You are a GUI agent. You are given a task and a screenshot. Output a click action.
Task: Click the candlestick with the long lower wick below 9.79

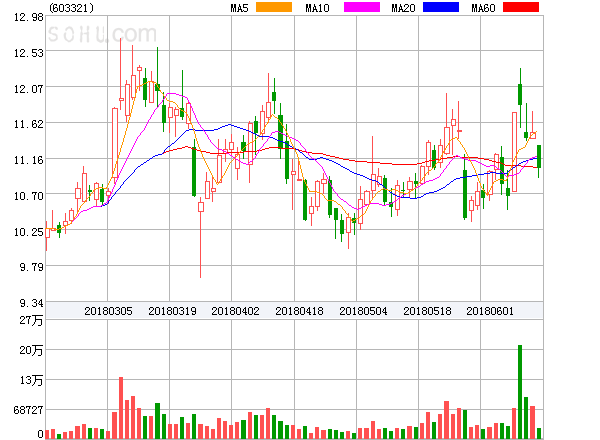(x=201, y=237)
